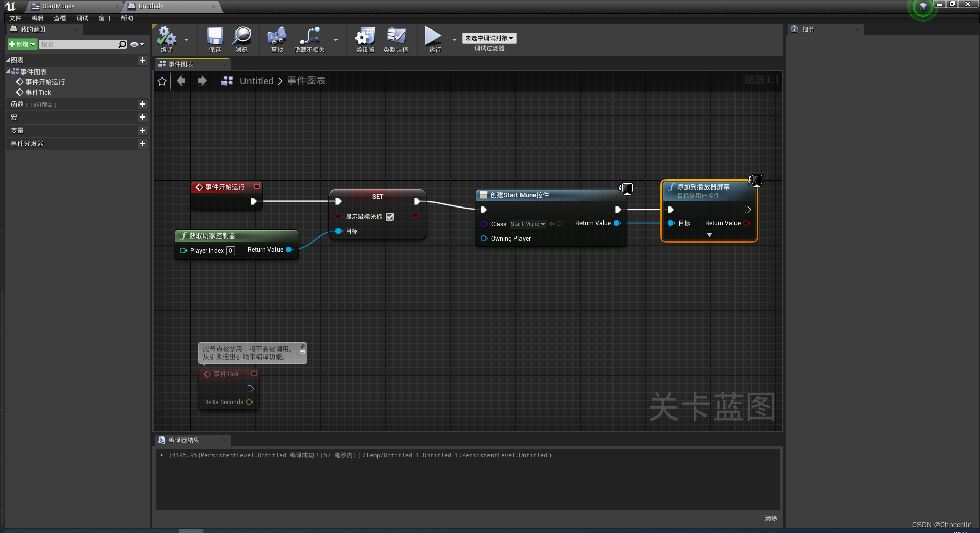Select the 编译器结果 tab

point(192,440)
